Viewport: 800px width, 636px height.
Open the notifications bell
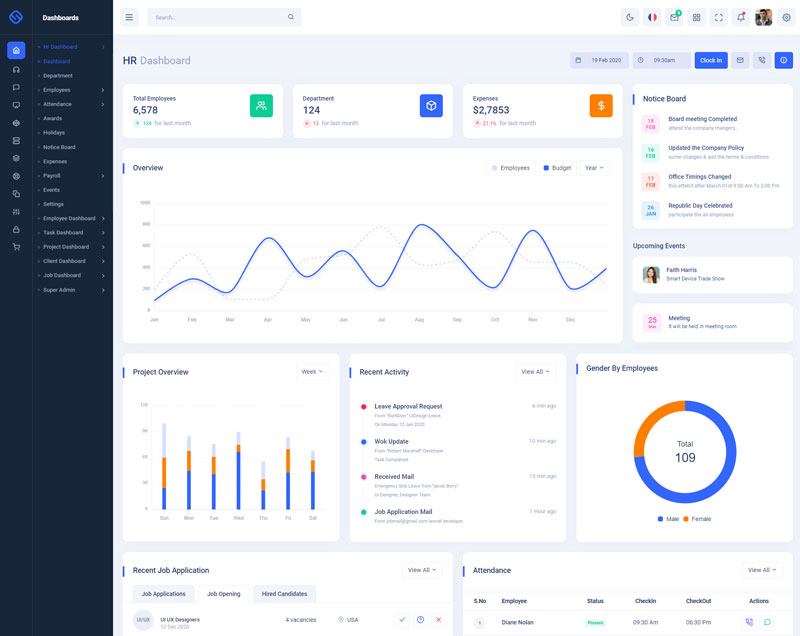point(741,17)
